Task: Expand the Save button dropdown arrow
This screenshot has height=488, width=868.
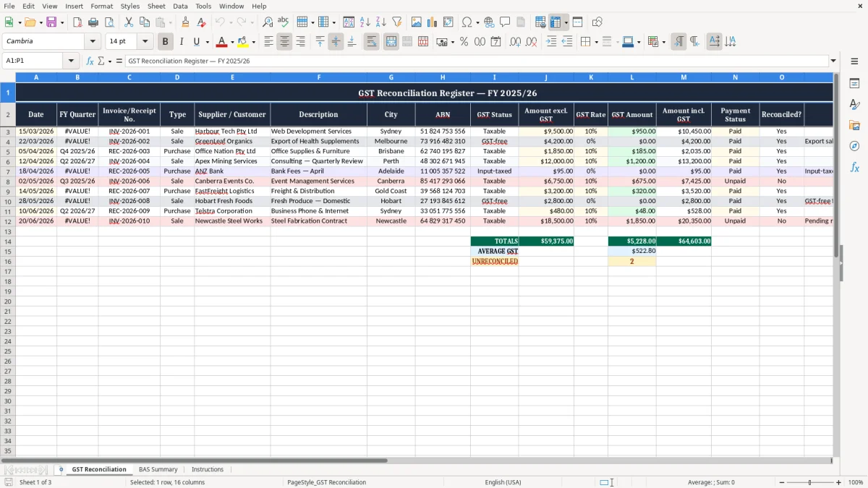Action: [61, 22]
